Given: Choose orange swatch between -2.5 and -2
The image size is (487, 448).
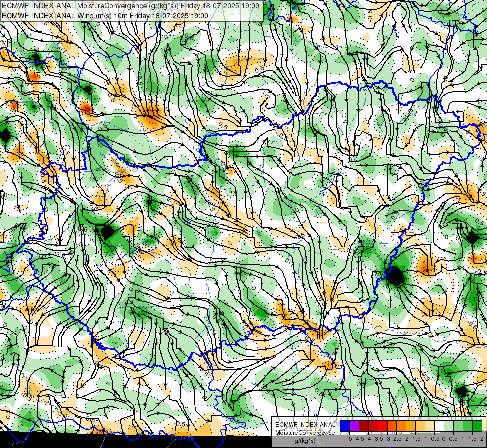Looking at the screenshot, I should pyautogui.click(x=401, y=426).
